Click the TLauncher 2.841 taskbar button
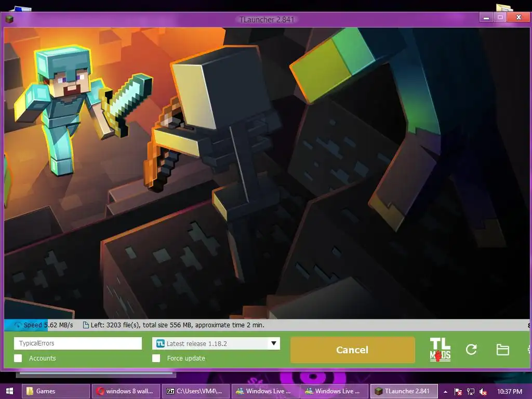Viewport: 532px width, 399px height. pos(404,391)
